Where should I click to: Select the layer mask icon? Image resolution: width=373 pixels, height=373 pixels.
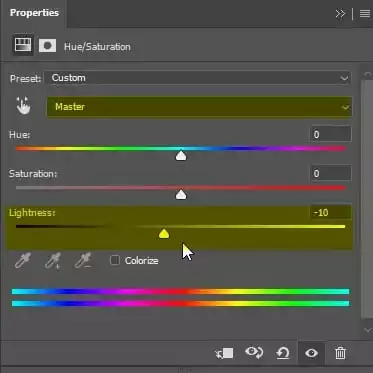pyautogui.click(x=47, y=45)
